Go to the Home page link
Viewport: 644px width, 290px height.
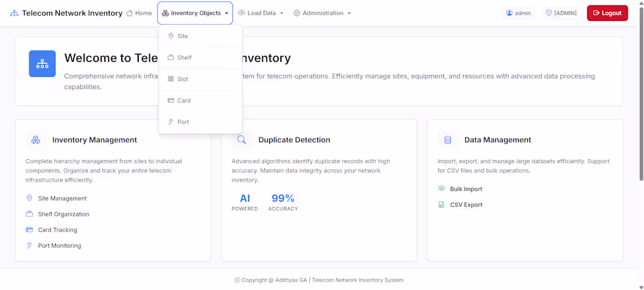pyautogui.click(x=139, y=13)
